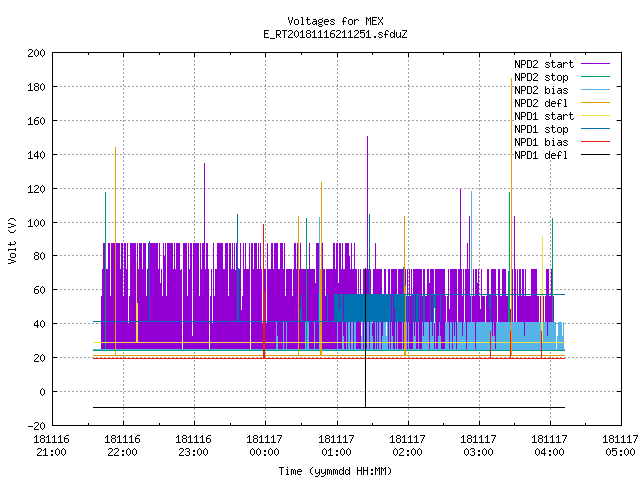Click the 'NPD1 stop' legend label
The height and width of the screenshot is (480, 640).
click(x=541, y=129)
